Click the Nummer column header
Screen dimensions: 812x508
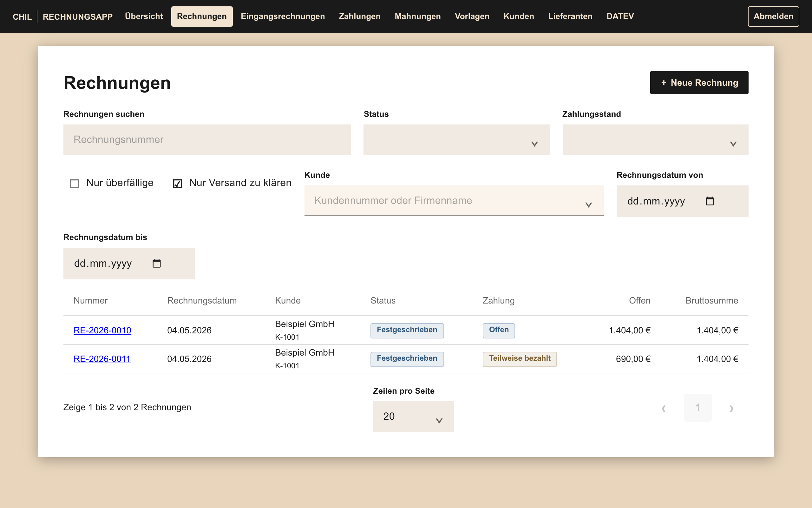pos(91,300)
